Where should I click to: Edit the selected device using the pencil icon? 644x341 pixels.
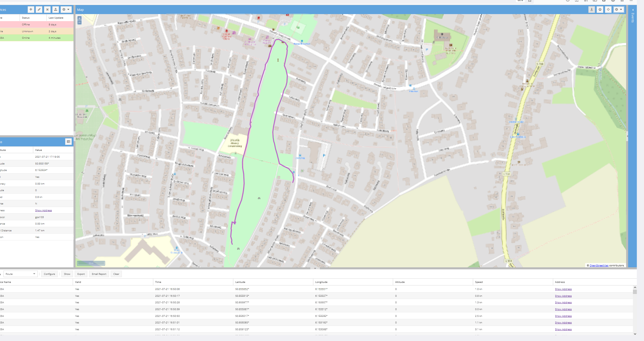click(39, 9)
